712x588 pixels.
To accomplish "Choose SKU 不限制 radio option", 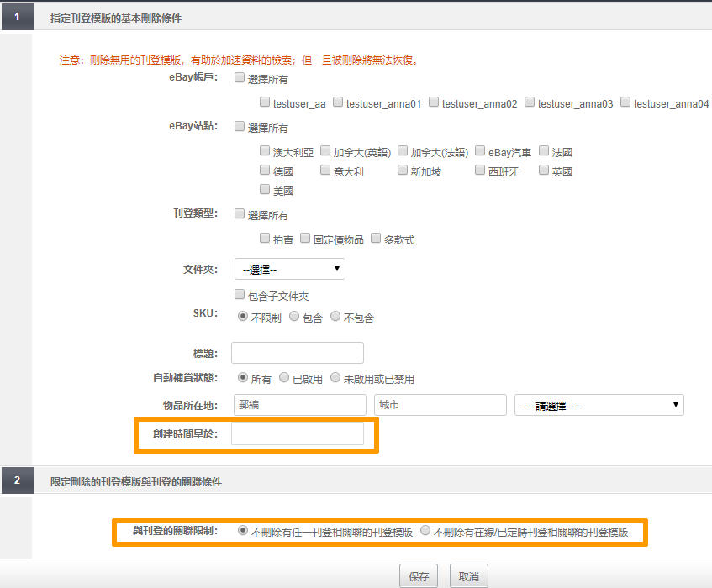I will click(243, 316).
